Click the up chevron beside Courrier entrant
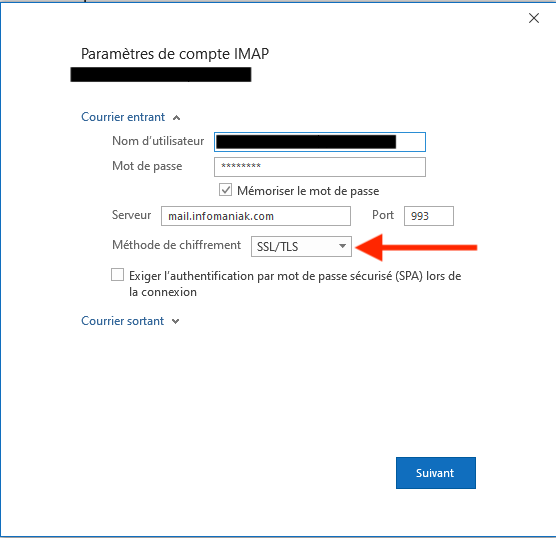 tap(176, 118)
